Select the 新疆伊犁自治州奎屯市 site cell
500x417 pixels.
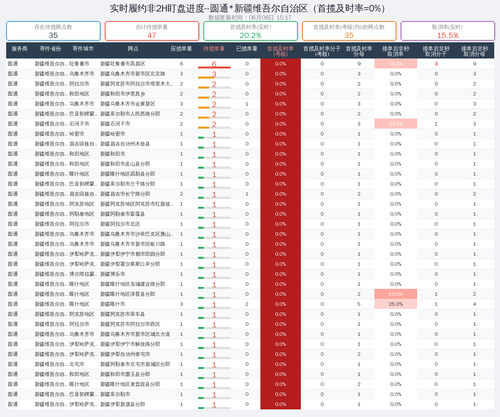pos(125,354)
